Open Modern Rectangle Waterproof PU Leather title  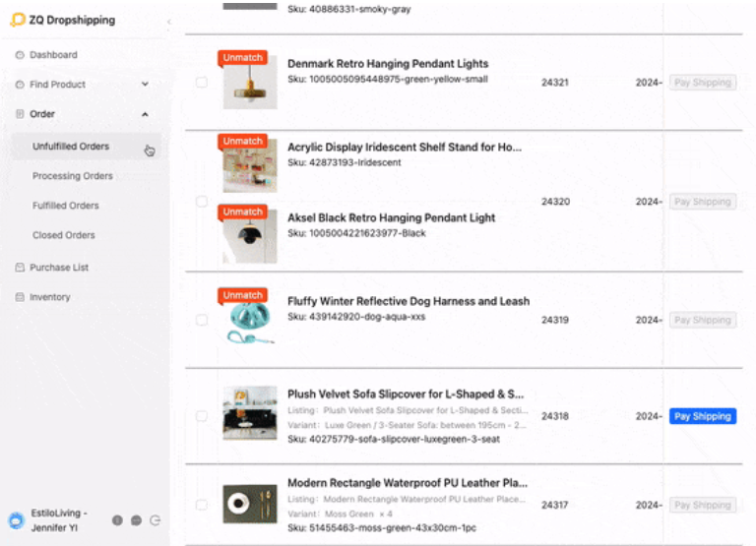[x=408, y=483]
